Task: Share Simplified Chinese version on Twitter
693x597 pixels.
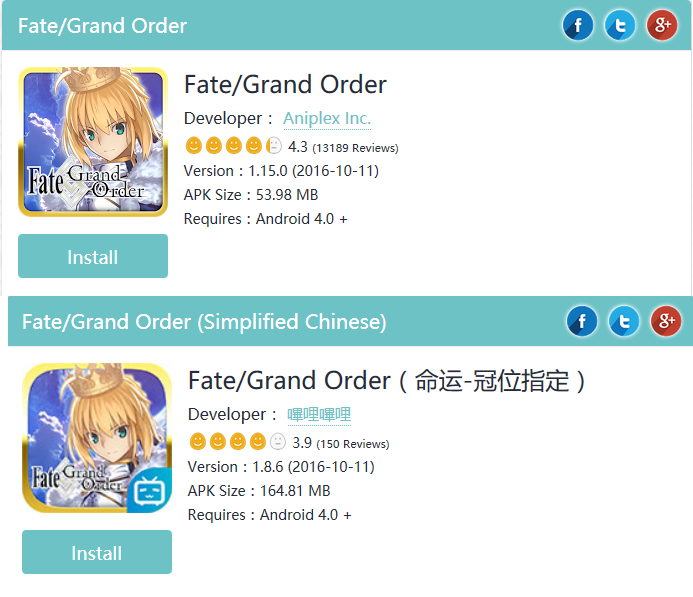Action: (x=624, y=321)
